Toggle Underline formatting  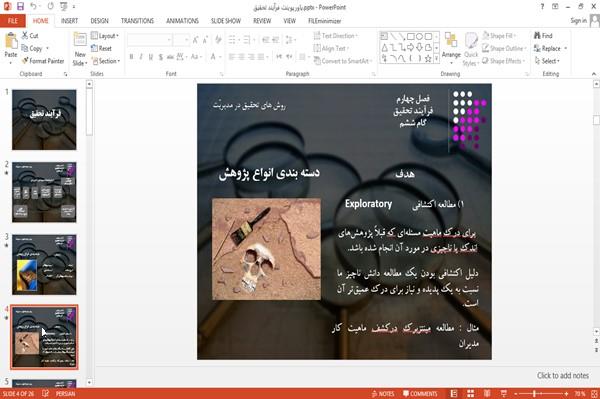coord(150,57)
